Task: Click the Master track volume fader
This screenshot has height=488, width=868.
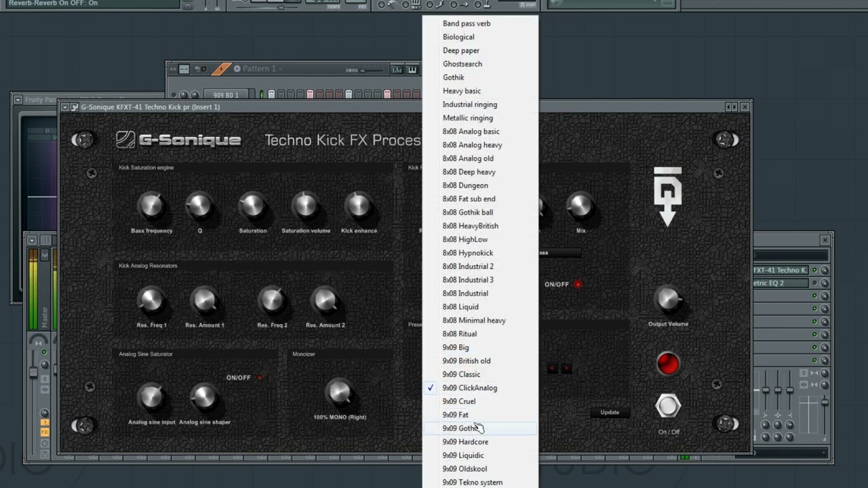Action: [x=33, y=373]
